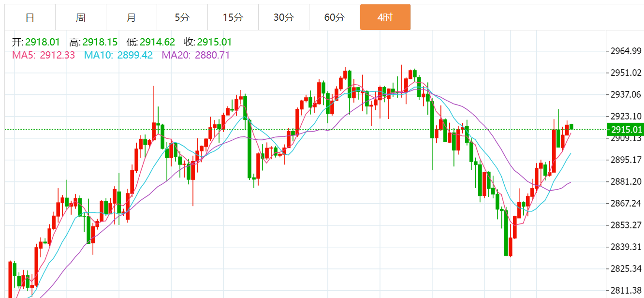The image size is (644, 298).
Task: Choose the 30分 timeframe tab
Action: click(x=284, y=18)
